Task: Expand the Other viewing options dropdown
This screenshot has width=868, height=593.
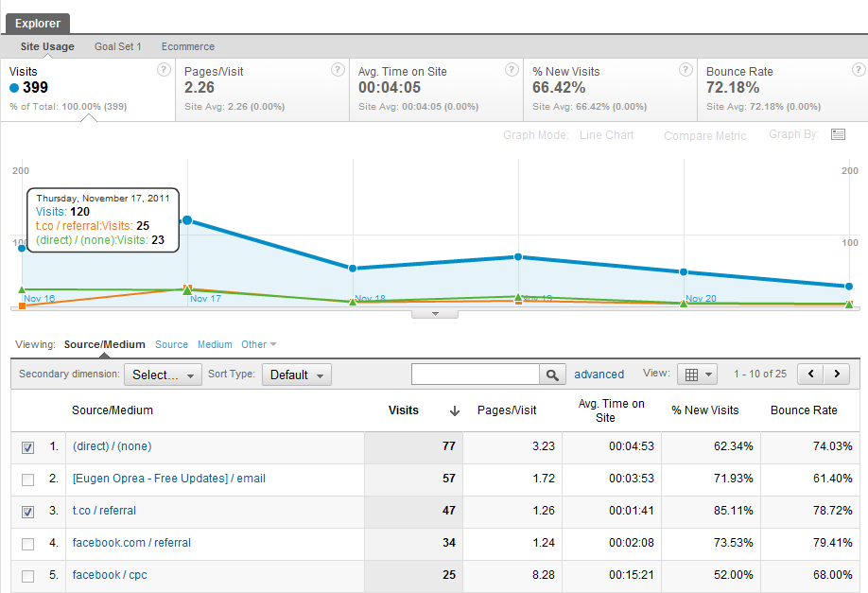Action: point(259,344)
